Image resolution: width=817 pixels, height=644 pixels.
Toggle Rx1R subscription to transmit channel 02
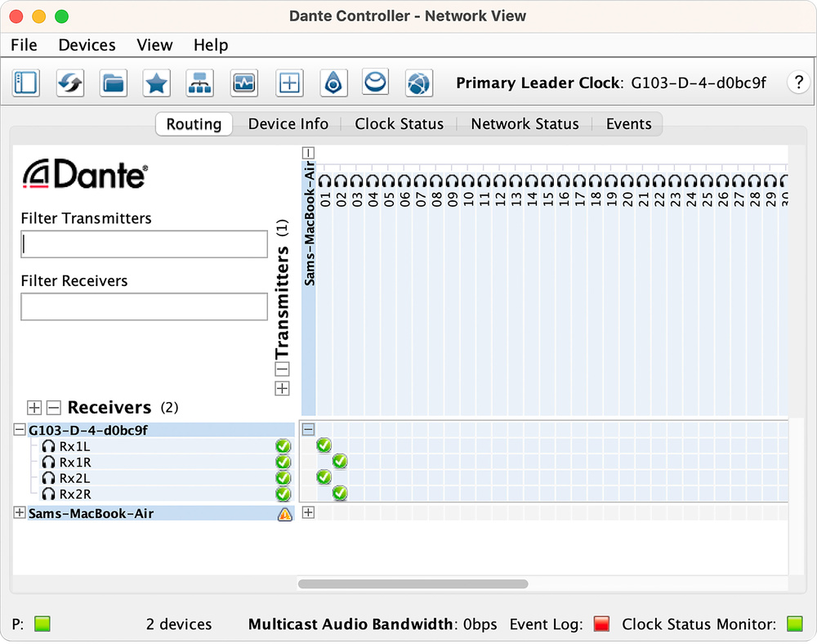pos(340,462)
